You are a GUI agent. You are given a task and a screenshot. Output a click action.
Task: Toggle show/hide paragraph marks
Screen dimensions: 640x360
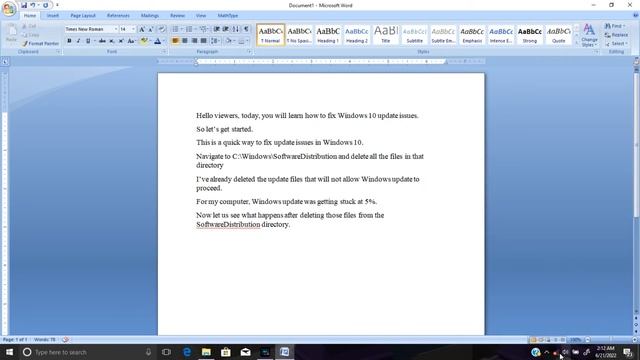(246, 29)
